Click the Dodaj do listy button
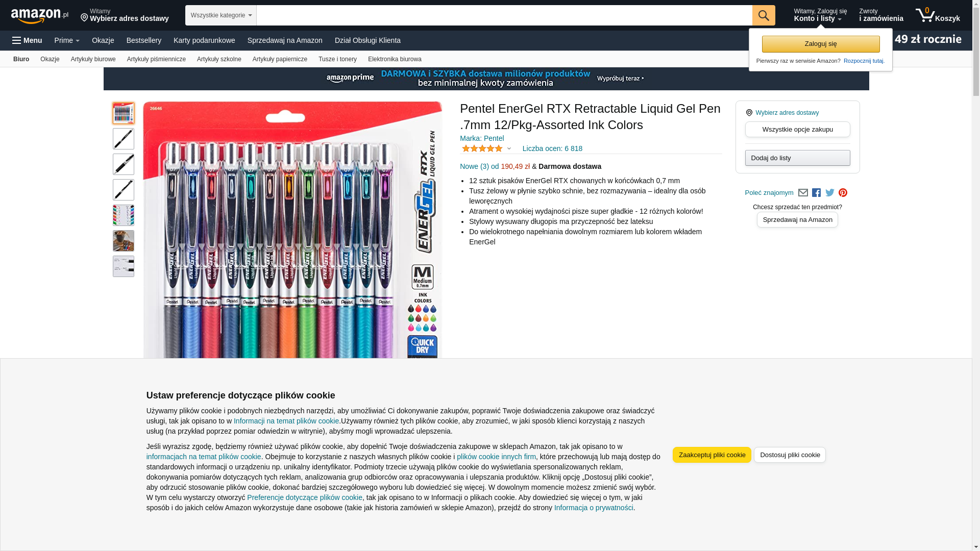980x551 pixels. 797,158
